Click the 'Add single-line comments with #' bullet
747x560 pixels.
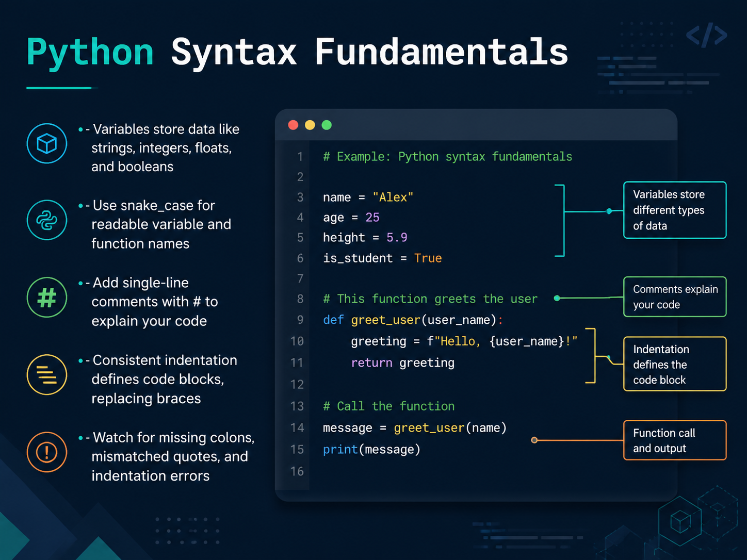tap(149, 302)
